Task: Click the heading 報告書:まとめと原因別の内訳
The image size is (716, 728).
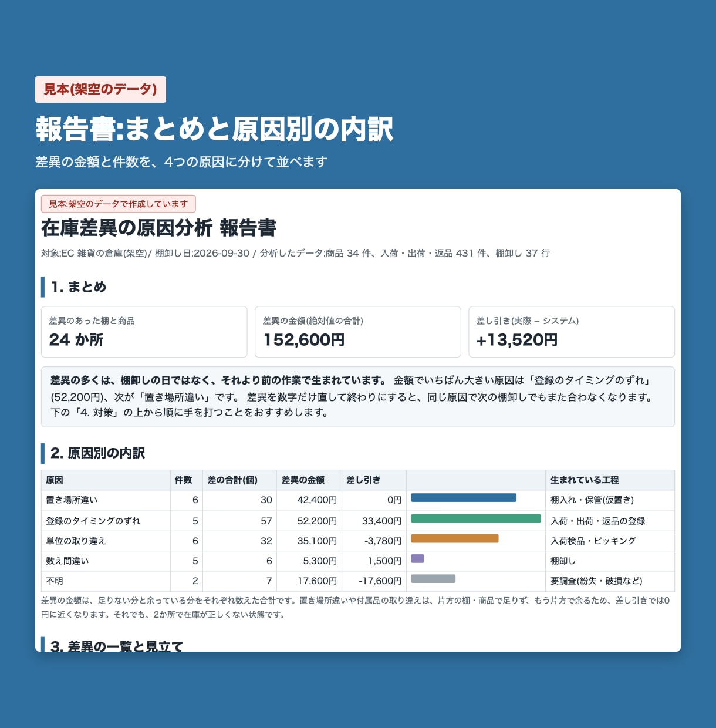Action: 214,129
